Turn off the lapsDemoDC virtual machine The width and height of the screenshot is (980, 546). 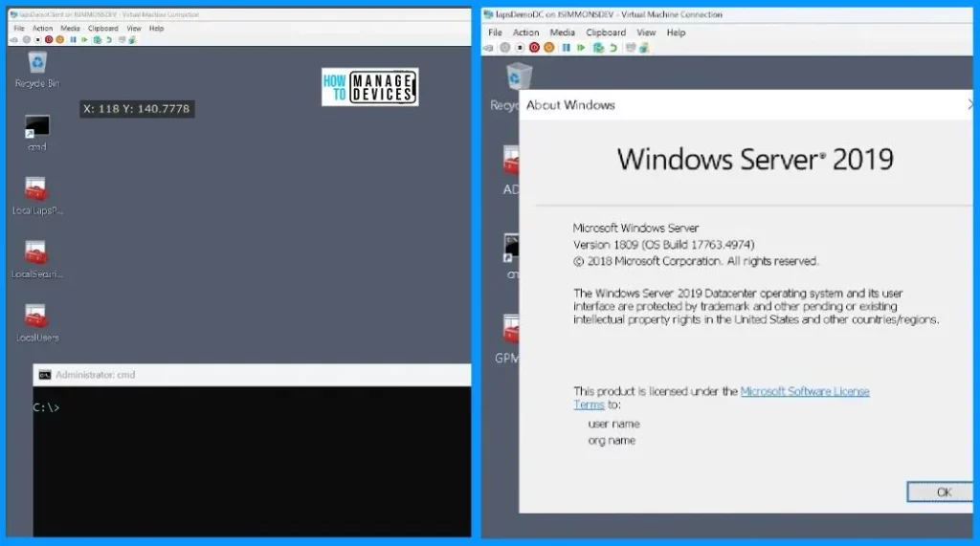(x=520, y=48)
